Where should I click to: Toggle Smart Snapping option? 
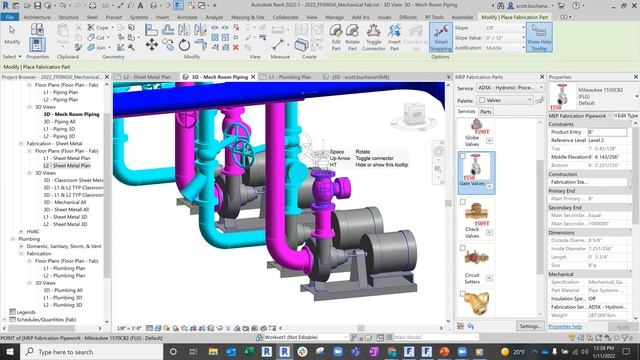tap(440, 37)
